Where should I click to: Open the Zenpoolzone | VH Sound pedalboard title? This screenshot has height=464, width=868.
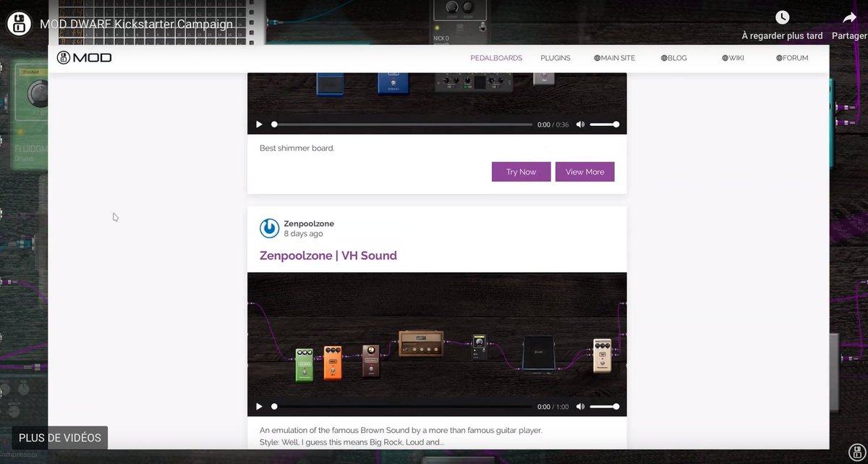tap(328, 256)
